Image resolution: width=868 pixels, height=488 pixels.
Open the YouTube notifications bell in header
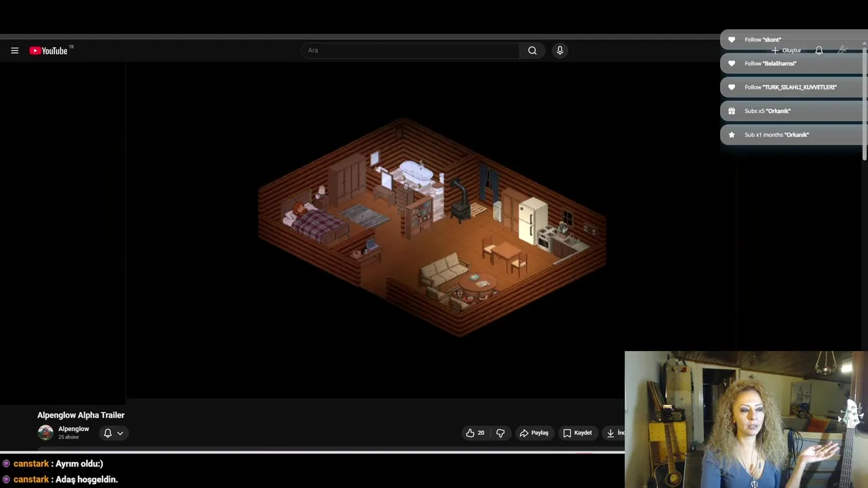click(819, 50)
